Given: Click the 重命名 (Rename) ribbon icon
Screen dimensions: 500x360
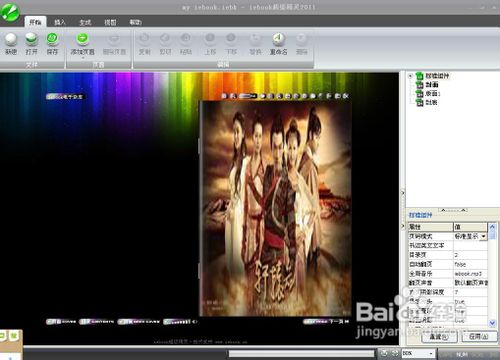Looking at the screenshot, I should pyautogui.click(x=278, y=43).
